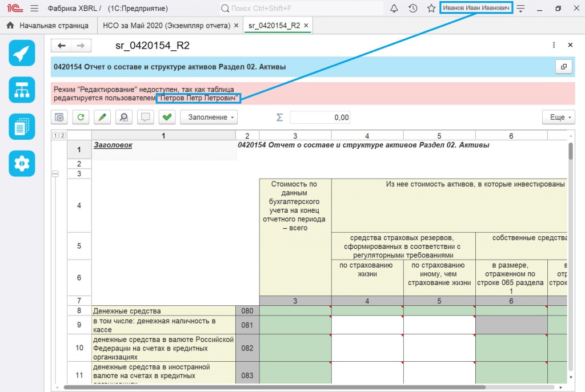Enable editing with the pencil icon
585x392 pixels.
[102, 118]
